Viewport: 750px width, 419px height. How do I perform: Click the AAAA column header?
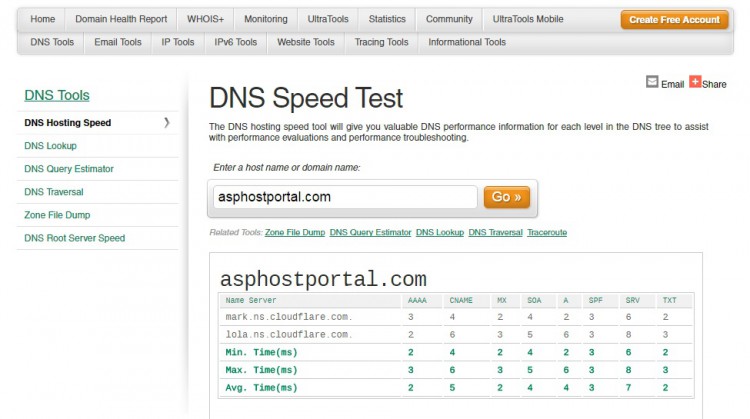pyautogui.click(x=417, y=300)
